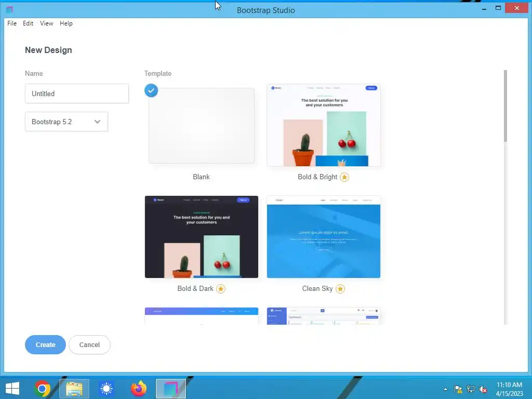Click the Bootstrap Studio taskbar icon
This screenshot has height=399, width=532.
[170, 389]
